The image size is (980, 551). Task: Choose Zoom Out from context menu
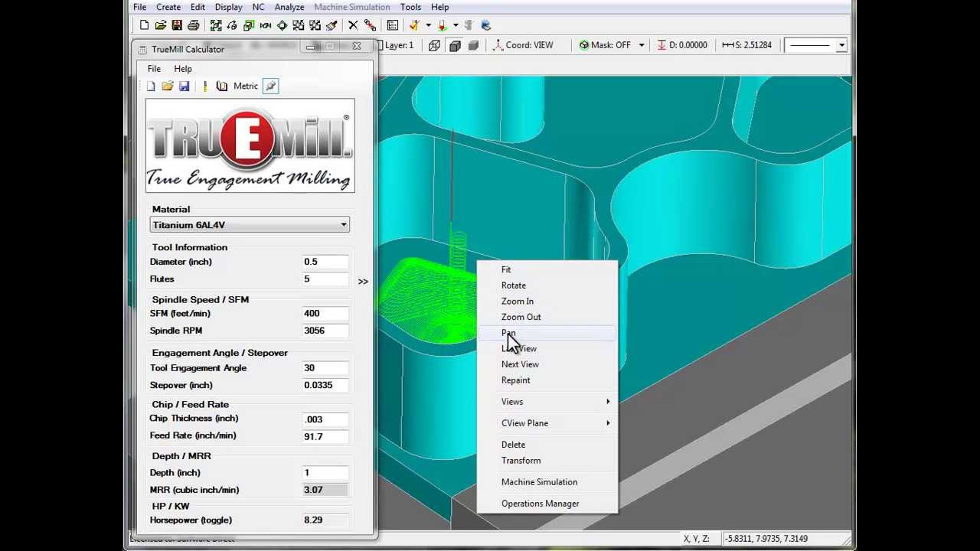[x=521, y=317]
